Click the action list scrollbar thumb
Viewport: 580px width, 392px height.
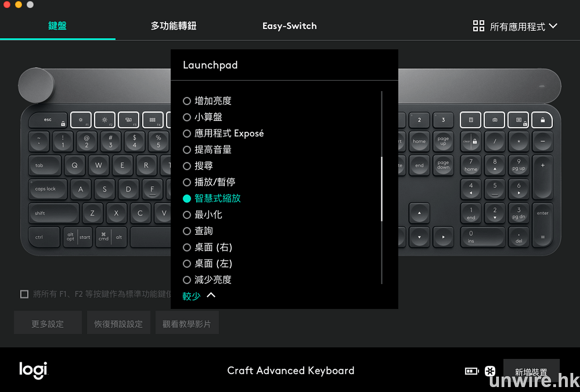coord(382,189)
